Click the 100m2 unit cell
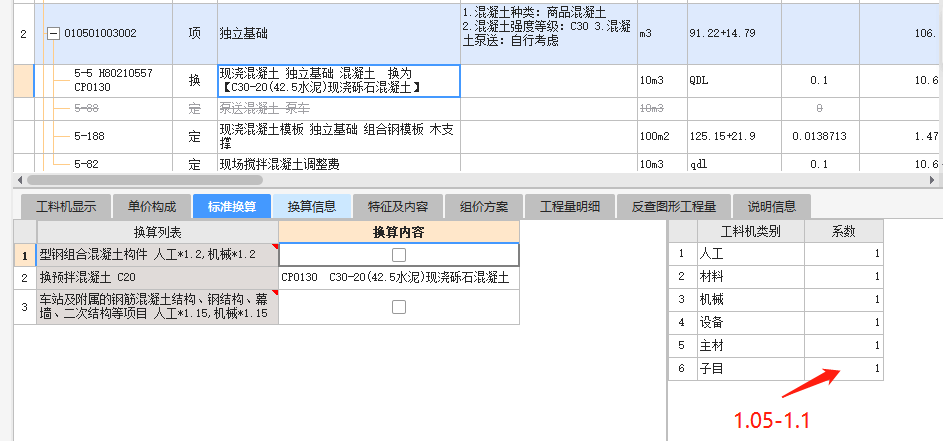Screen dimensions: 943x441 tap(662, 137)
